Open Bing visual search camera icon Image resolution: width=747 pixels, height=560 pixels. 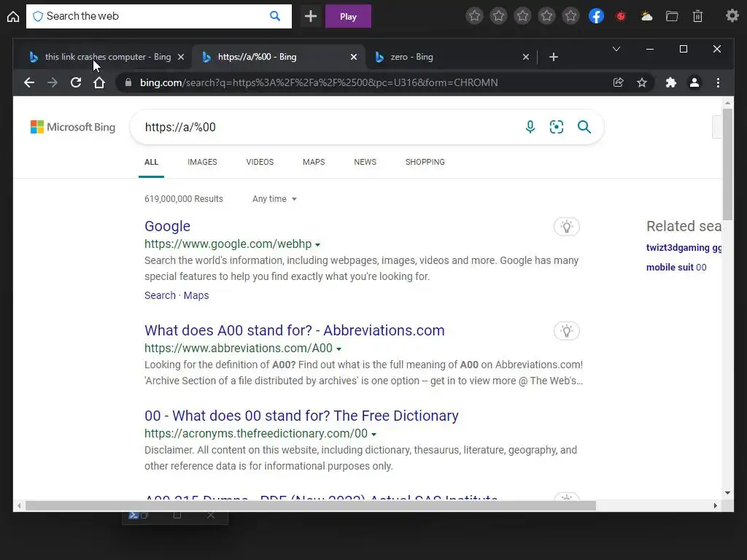tap(556, 127)
